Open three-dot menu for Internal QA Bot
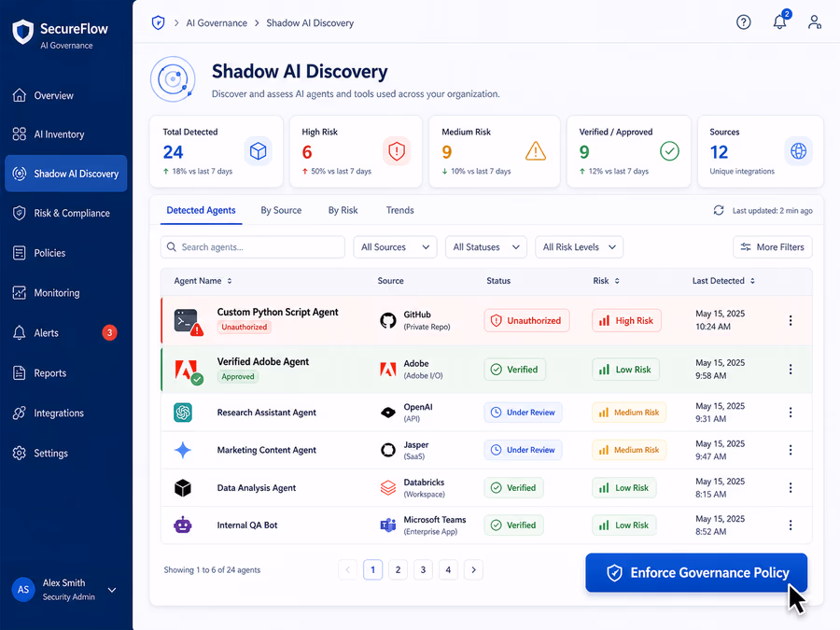Image resolution: width=840 pixels, height=630 pixels. coord(791,525)
